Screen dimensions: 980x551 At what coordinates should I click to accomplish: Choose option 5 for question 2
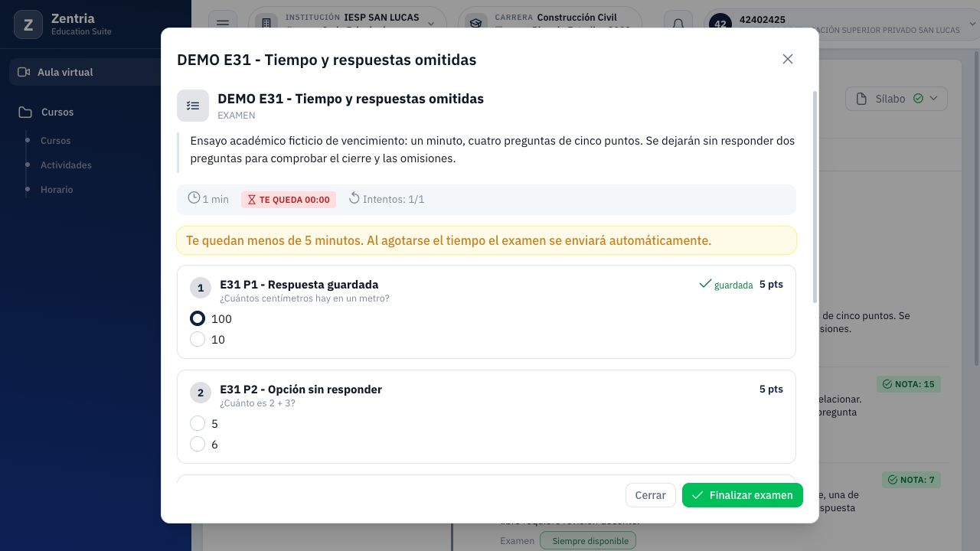pos(198,423)
